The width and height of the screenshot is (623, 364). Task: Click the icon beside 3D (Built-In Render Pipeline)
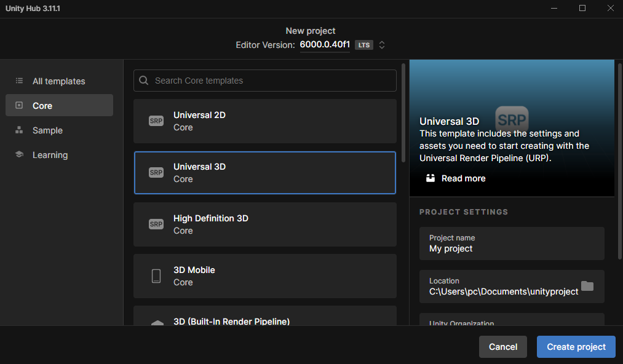[x=157, y=323]
